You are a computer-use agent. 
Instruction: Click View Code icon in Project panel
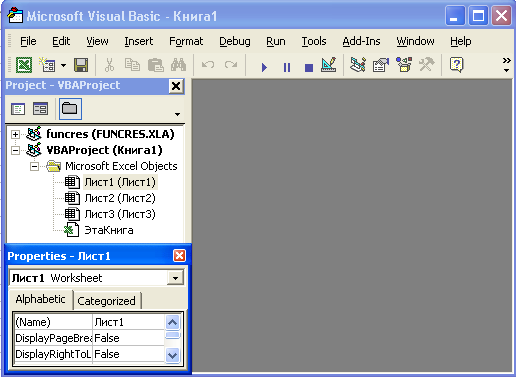click(18, 109)
